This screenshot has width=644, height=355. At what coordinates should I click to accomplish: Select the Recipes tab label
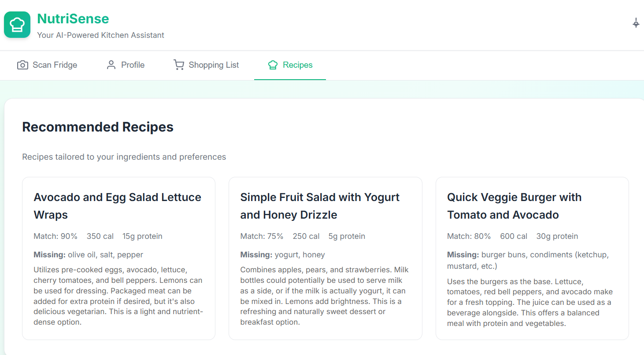pyautogui.click(x=297, y=65)
